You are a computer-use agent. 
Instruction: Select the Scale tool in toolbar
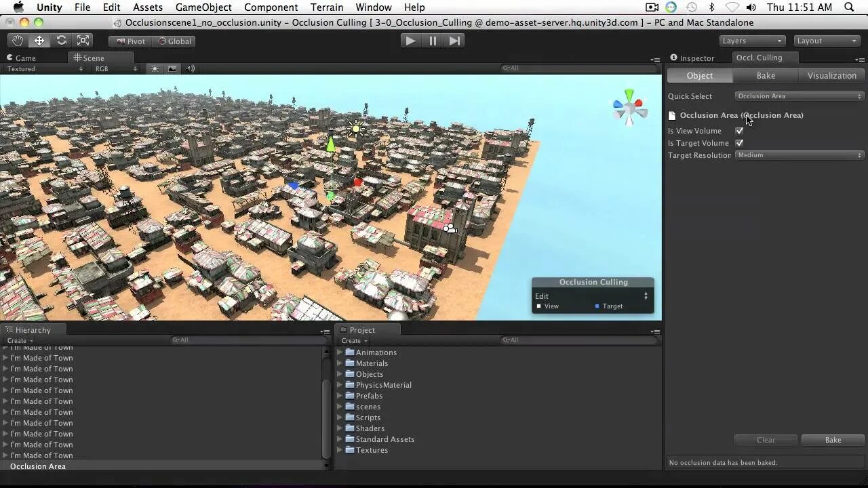pos(83,41)
